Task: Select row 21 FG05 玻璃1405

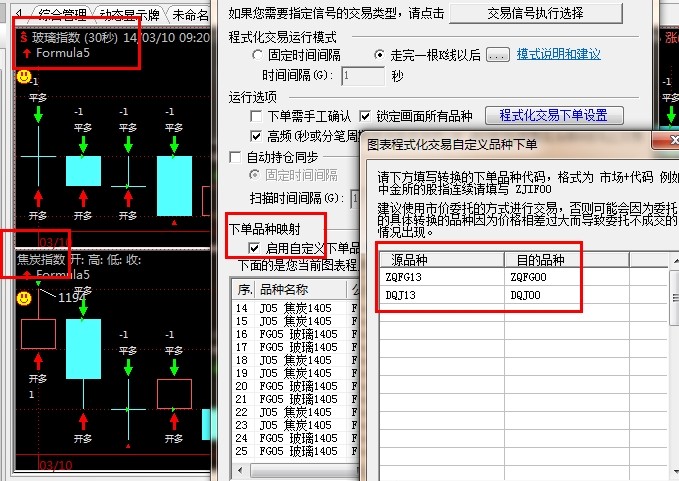Action: (x=295, y=399)
